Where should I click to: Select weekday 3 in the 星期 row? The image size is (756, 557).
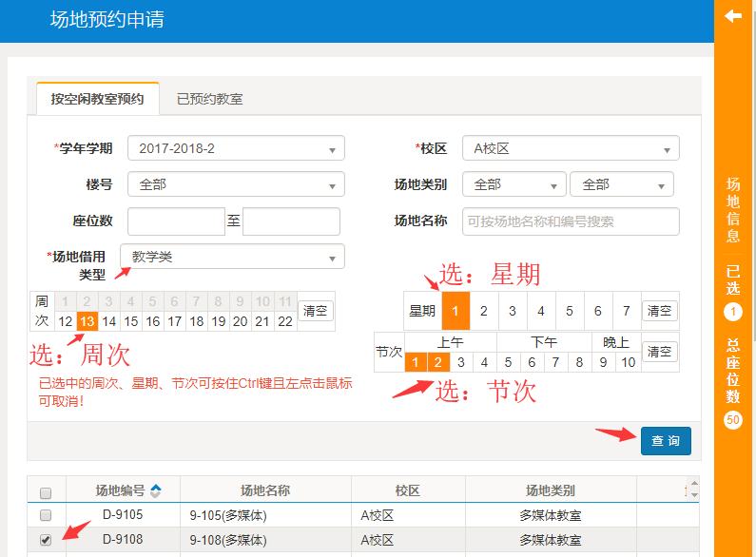tap(513, 311)
